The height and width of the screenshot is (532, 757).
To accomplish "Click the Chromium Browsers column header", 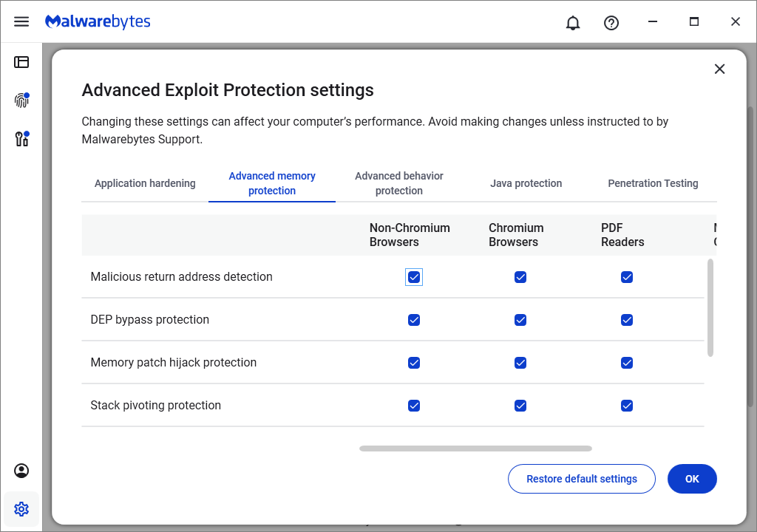I will [x=515, y=235].
